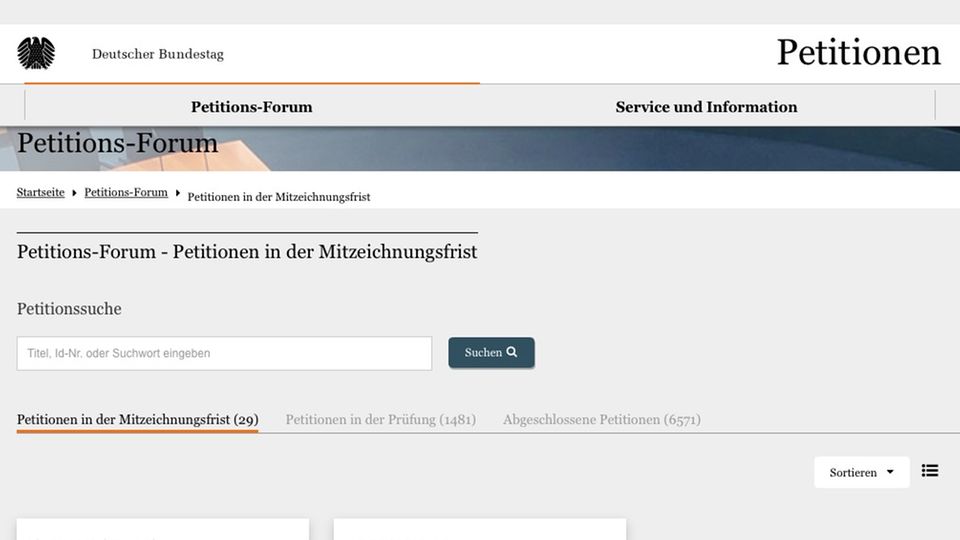This screenshot has width=960, height=540.
Task: Click the Bundestag eagle logo
Action: point(36,53)
